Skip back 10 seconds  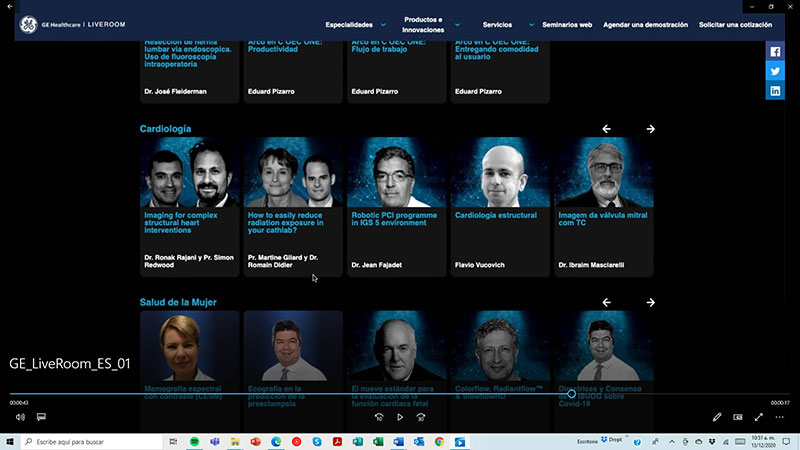[379, 417]
